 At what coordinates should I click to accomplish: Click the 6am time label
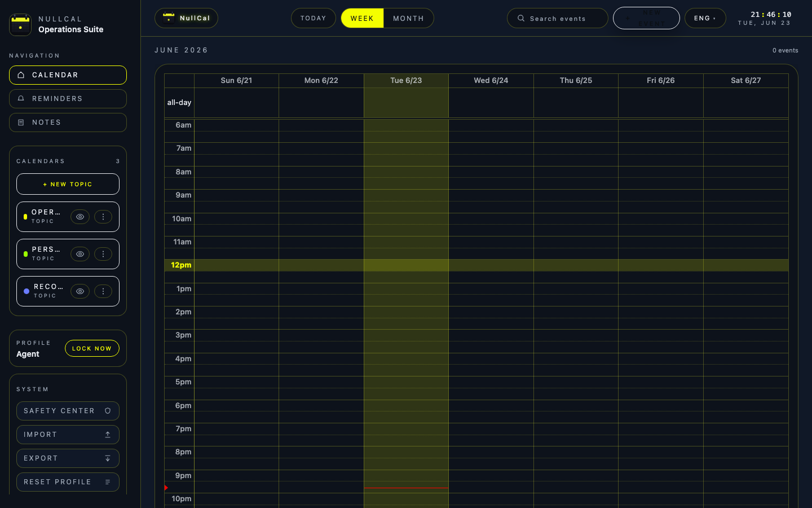click(x=183, y=125)
